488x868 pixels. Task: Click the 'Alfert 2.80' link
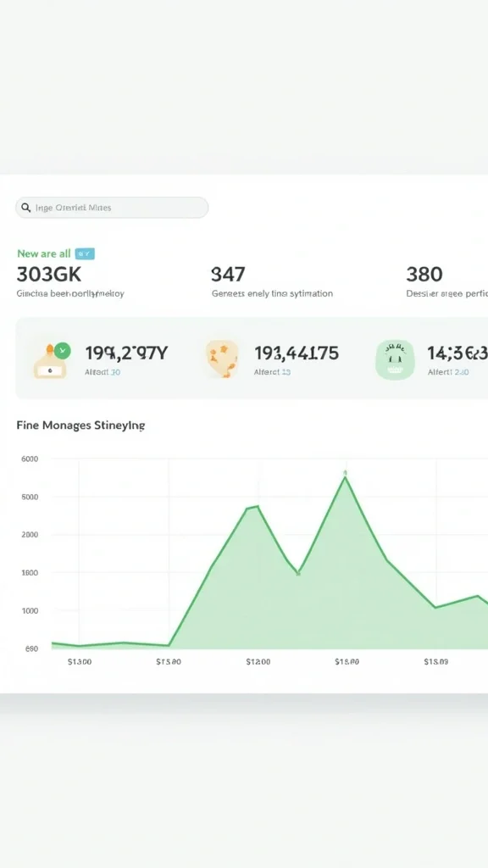[x=448, y=372]
